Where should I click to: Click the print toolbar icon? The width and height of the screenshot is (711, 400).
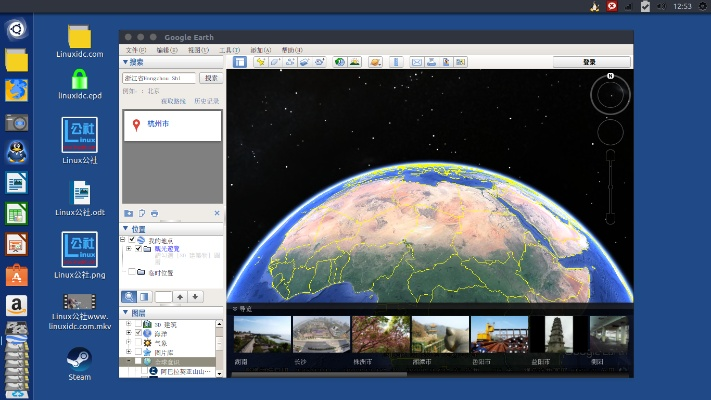(x=431, y=62)
